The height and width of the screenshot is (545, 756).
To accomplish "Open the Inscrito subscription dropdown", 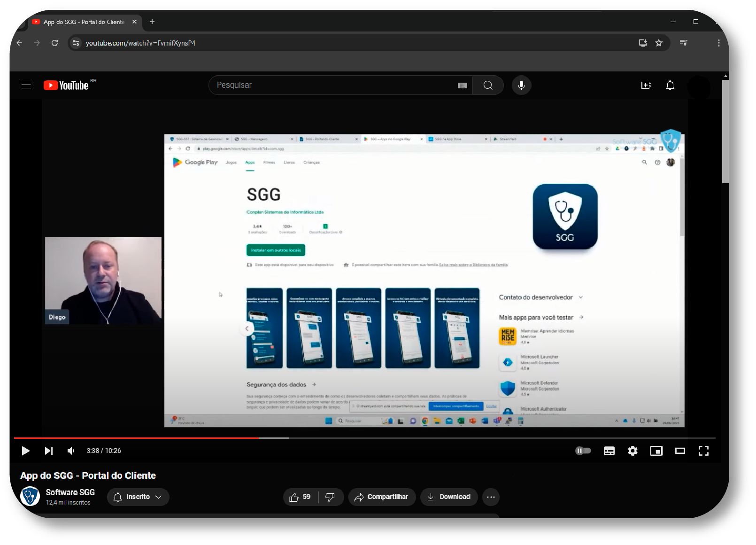I will (138, 497).
